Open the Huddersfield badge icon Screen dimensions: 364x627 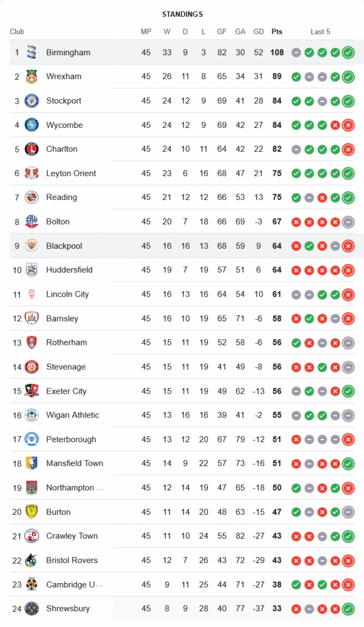31,270
